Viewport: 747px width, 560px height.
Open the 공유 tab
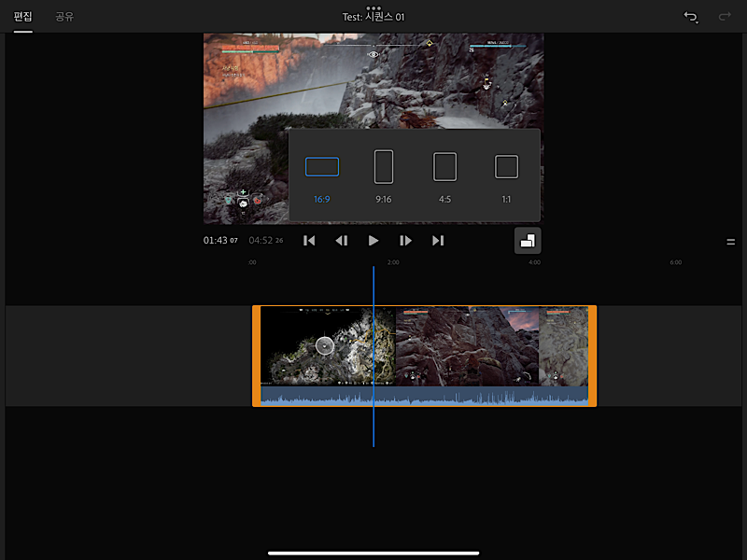pyautogui.click(x=64, y=17)
